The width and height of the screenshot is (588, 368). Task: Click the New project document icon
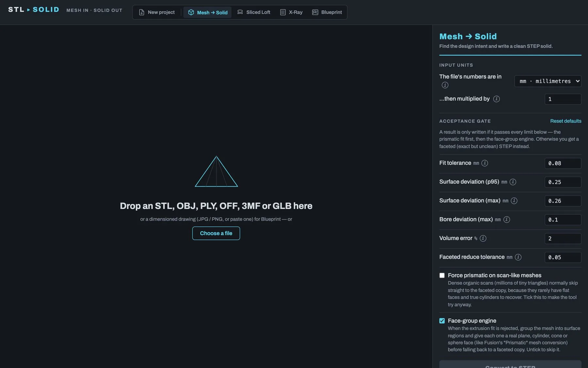(141, 12)
